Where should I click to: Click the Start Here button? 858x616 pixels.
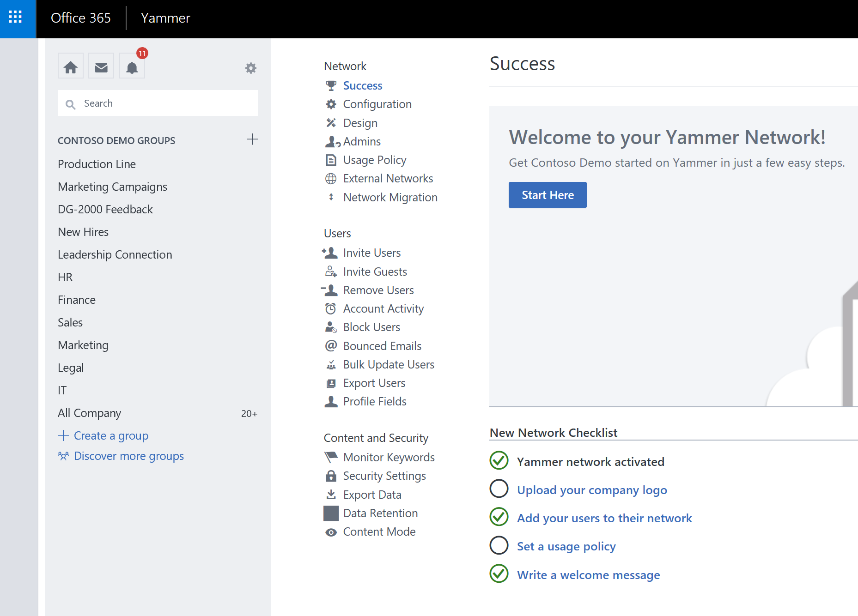point(547,194)
